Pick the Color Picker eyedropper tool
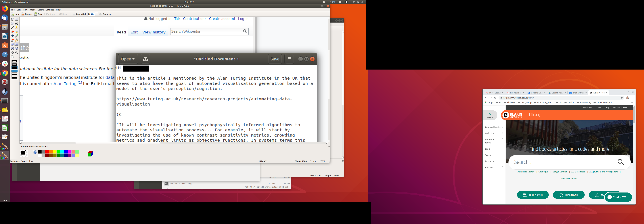Viewport: 644px width, 224px height. (17, 36)
